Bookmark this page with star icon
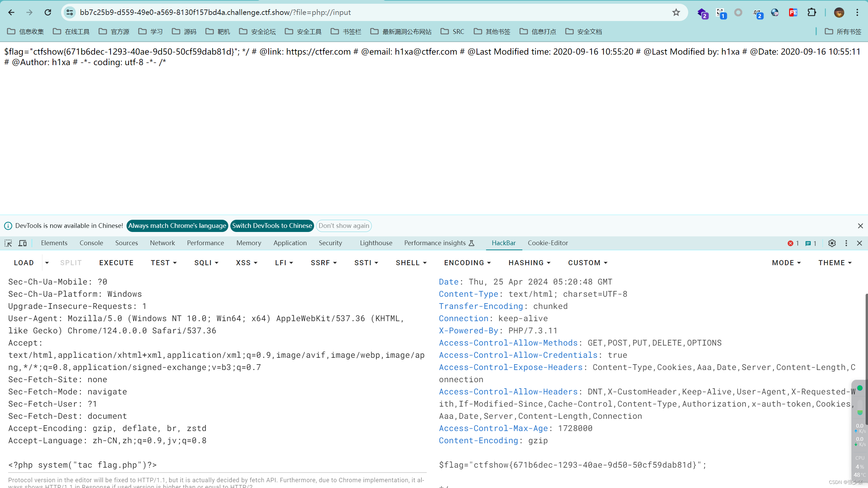 coord(676,13)
